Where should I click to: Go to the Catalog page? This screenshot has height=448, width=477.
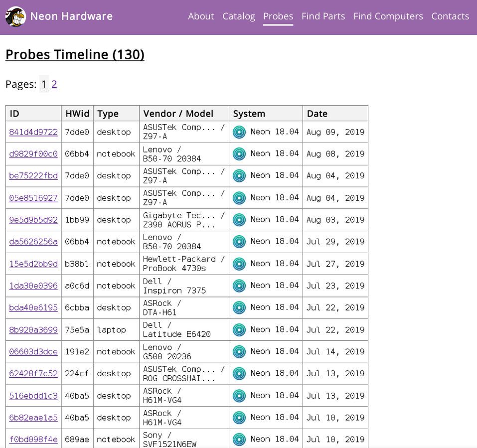pos(239,16)
